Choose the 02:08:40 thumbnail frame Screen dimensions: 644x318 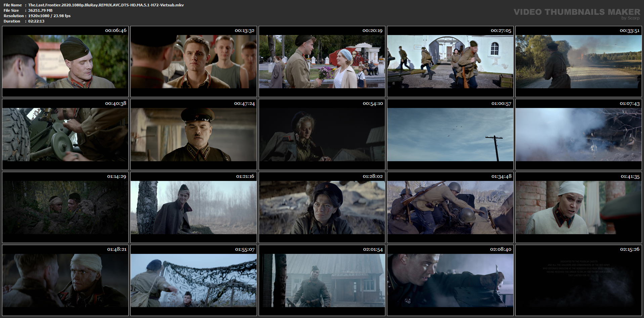[450, 280]
